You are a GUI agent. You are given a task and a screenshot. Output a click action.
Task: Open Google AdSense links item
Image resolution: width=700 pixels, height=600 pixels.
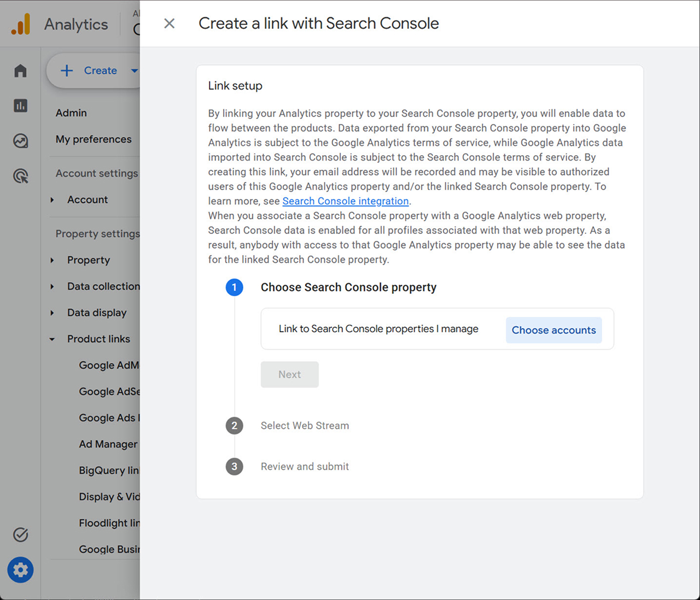click(x=109, y=391)
